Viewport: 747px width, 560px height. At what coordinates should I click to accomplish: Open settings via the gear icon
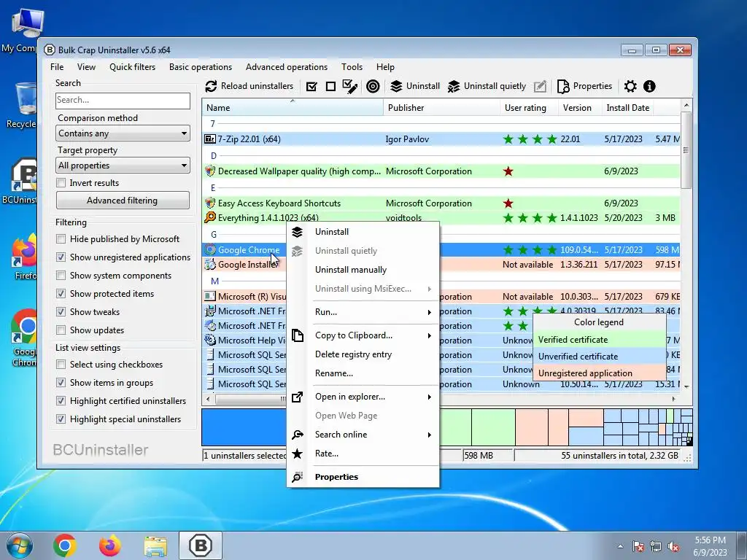[x=630, y=86]
